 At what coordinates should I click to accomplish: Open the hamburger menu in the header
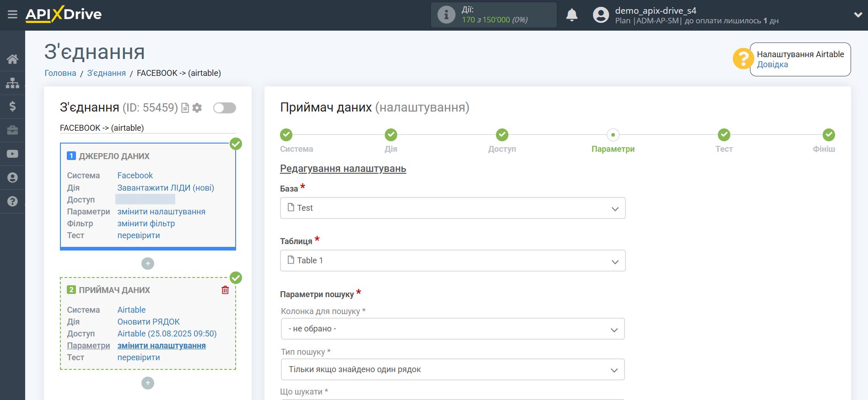point(12,15)
